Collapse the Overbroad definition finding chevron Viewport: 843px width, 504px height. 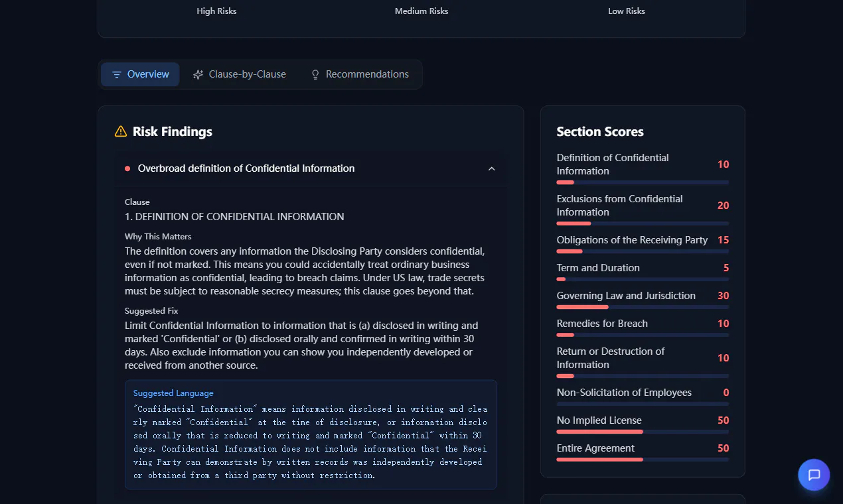[492, 168]
